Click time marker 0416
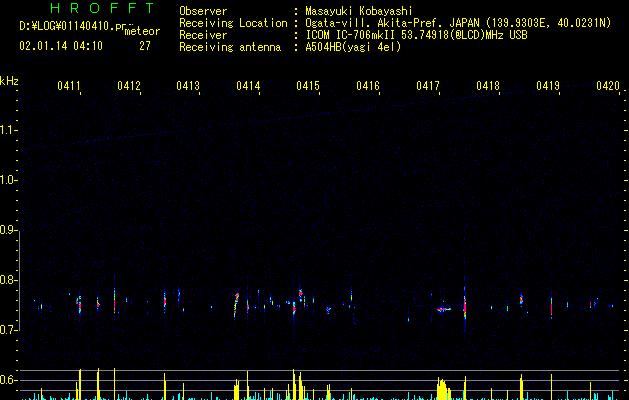The image size is (629, 400). click(368, 85)
